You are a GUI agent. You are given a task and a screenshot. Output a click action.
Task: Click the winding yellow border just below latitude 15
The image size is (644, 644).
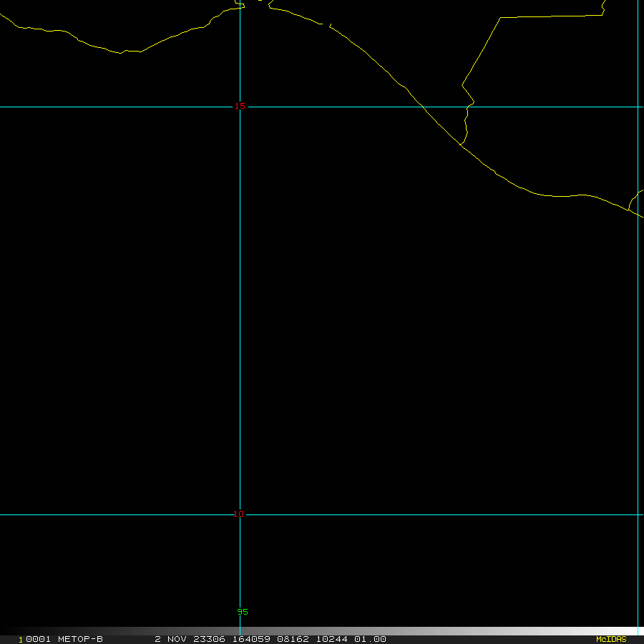(x=467, y=125)
